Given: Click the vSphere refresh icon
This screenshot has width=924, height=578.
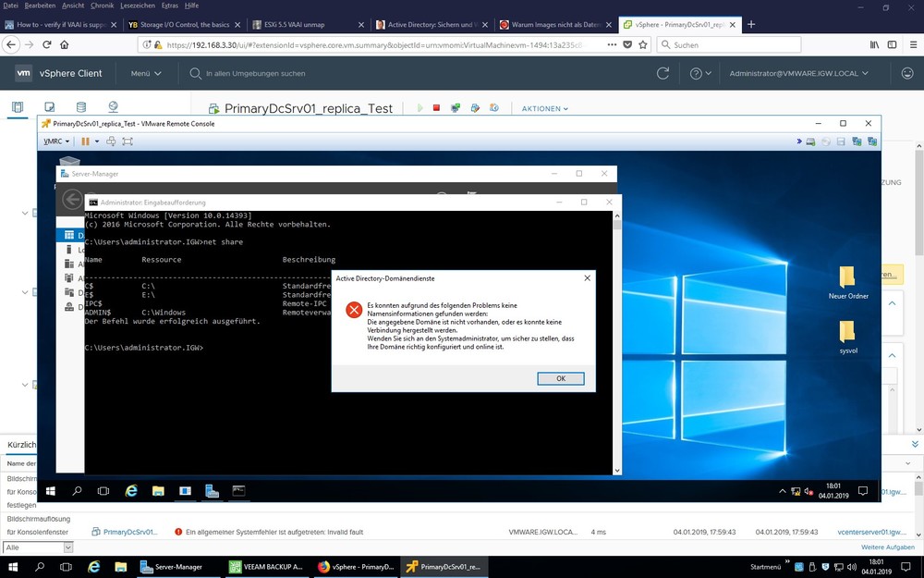Looking at the screenshot, I should [x=663, y=73].
